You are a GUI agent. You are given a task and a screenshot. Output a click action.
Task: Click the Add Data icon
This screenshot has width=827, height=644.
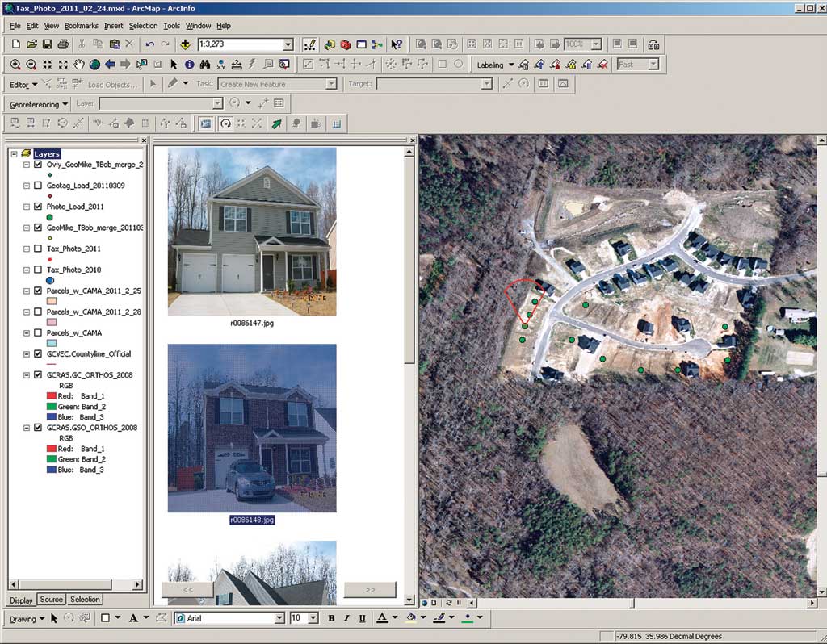pyautogui.click(x=185, y=44)
